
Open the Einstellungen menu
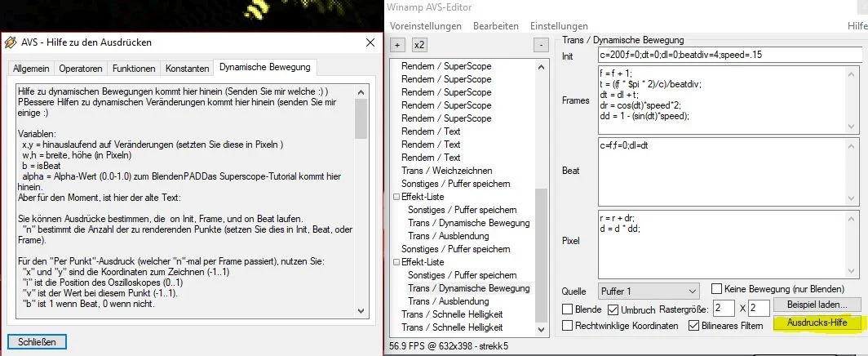[559, 26]
